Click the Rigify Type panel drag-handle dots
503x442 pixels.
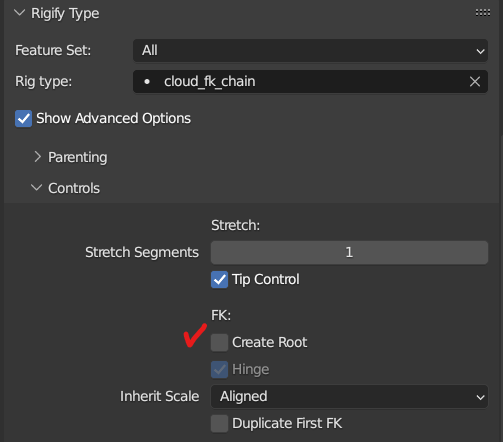pyautogui.click(x=483, y=13)
